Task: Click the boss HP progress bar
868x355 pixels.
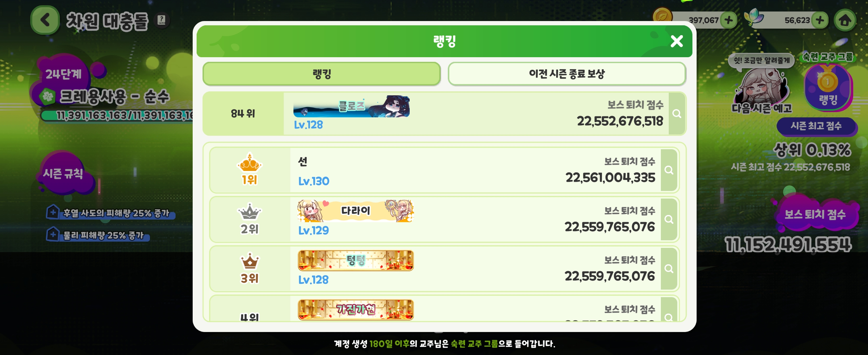Action: pos(117,115)
